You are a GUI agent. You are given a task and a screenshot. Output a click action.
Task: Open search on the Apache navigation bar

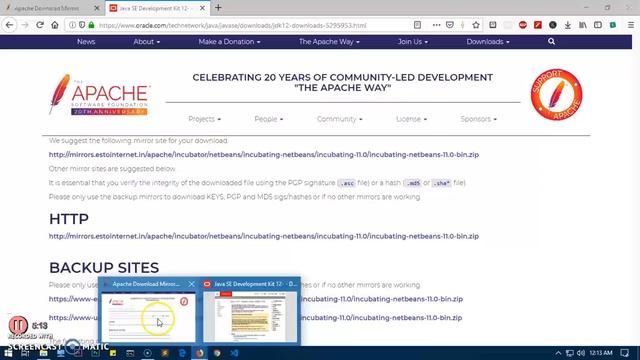(551, 41)
